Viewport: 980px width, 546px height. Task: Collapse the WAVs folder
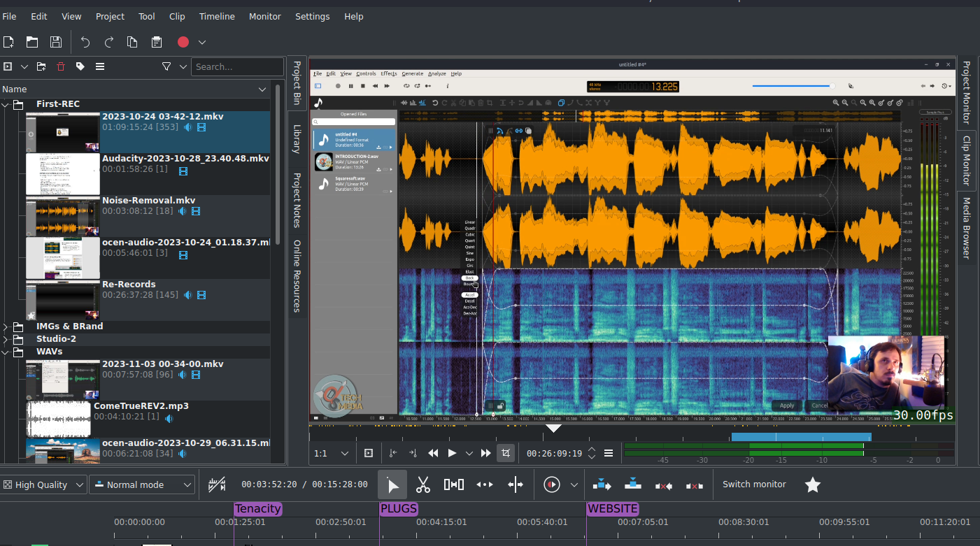coord(5,352)
